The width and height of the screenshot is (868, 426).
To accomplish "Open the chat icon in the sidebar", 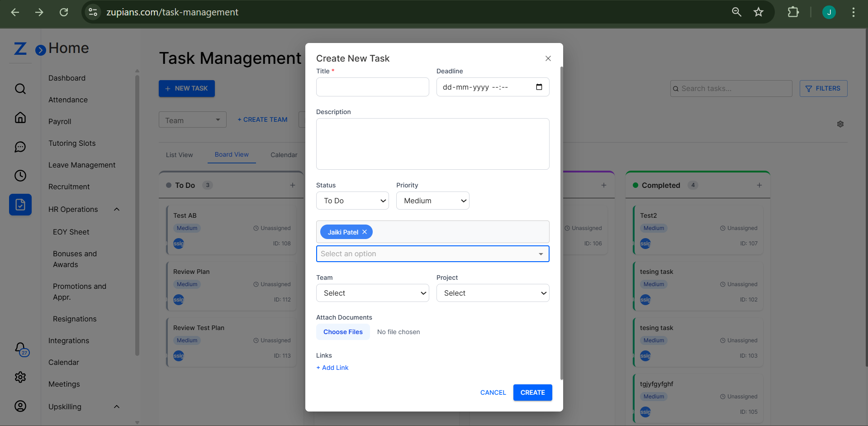I will 20,146.
